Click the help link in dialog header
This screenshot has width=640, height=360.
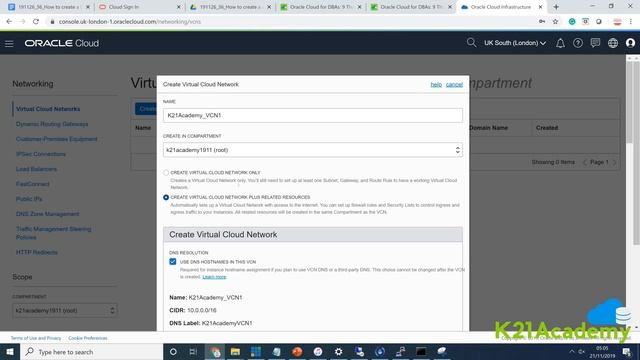tap(436, 84)
